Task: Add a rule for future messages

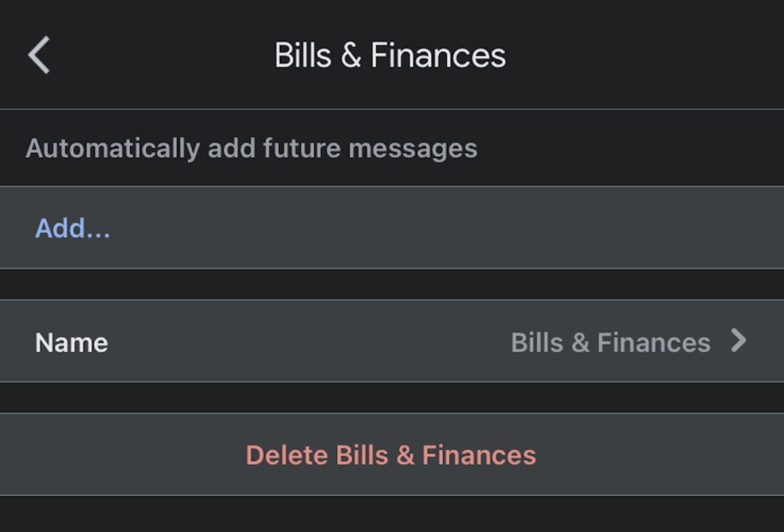Action: [73, 228]
